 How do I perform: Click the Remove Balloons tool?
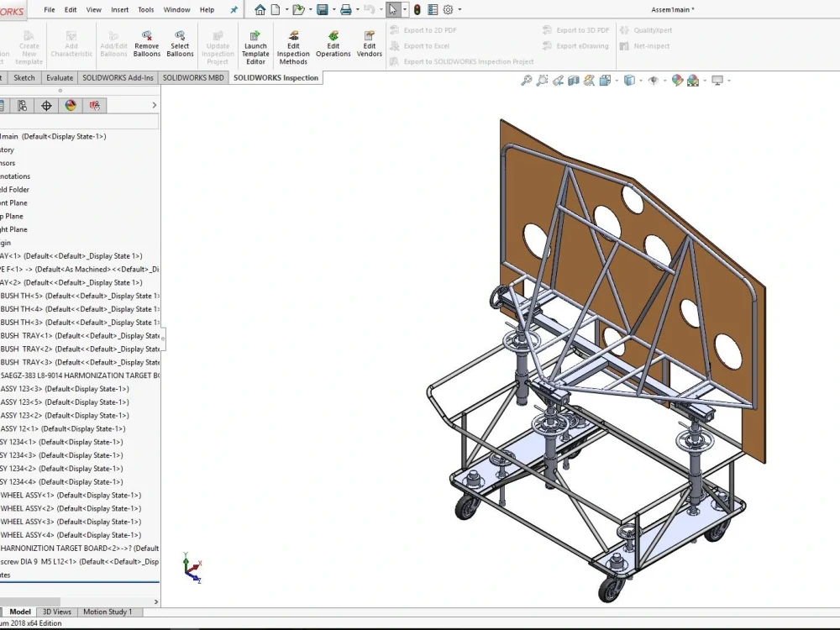point(146,42)
